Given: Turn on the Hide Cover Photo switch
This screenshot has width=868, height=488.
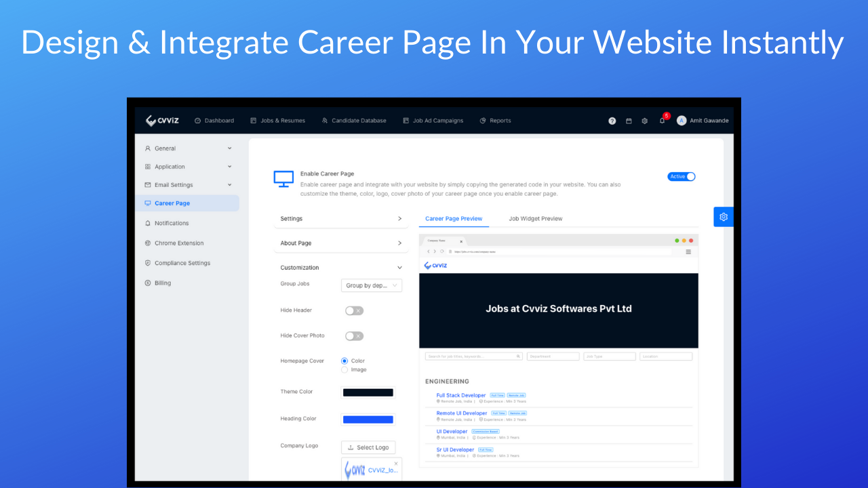Looking at the screenshot, I should (x=354, y=336).
